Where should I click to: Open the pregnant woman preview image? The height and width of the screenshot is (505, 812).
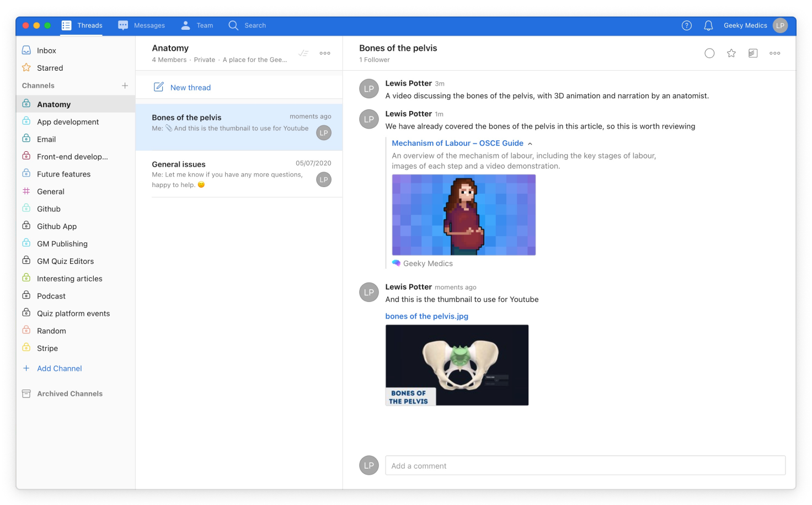463,215
